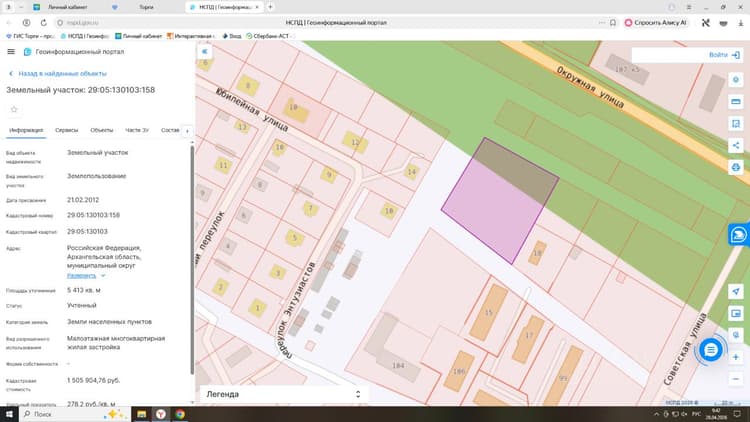Switch to the Сервисы tab
Viewport: 750px width, 422px height.
(66, 130)
